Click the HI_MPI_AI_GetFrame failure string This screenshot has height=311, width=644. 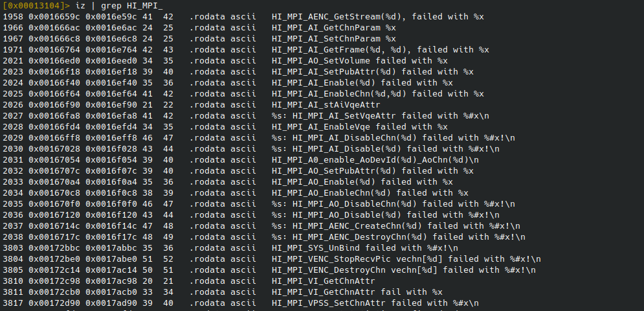(380, 49)
